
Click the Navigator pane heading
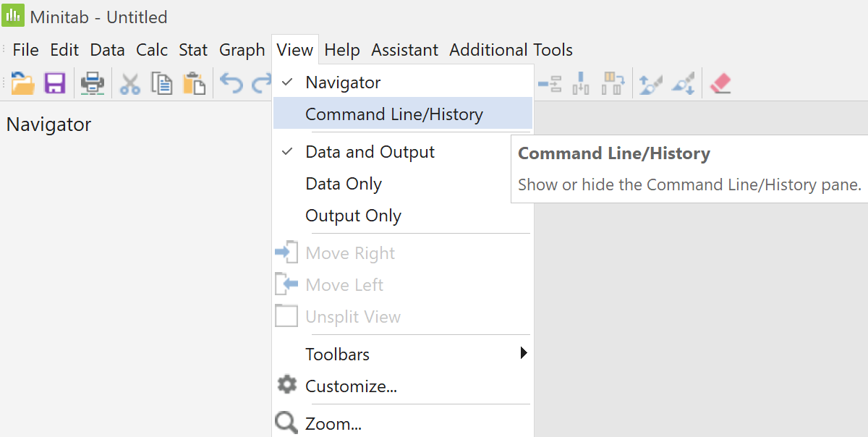[x=49, y=124]
